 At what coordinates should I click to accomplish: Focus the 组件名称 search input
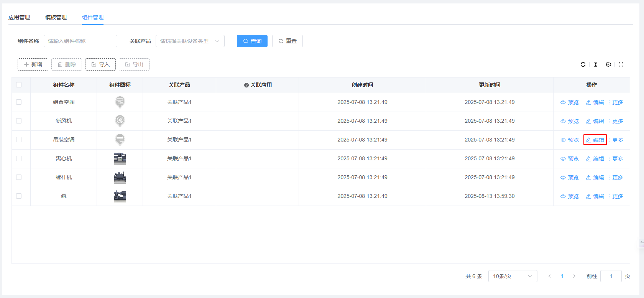(x=80, y=41)
